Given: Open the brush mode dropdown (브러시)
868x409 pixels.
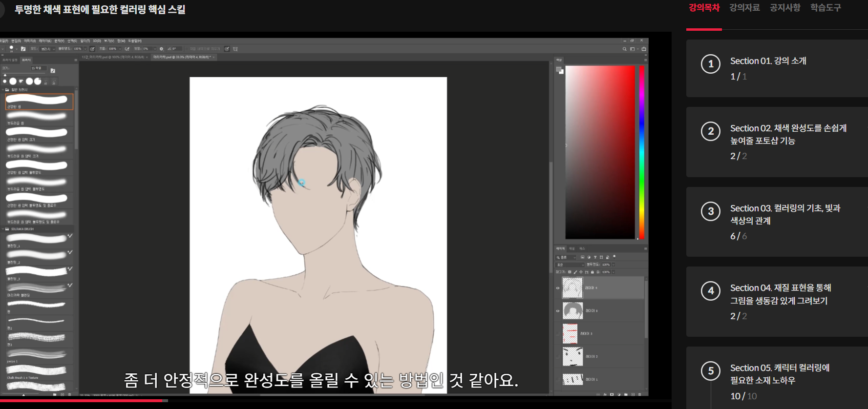Looking at the screenshot, I should coord(47,49).
